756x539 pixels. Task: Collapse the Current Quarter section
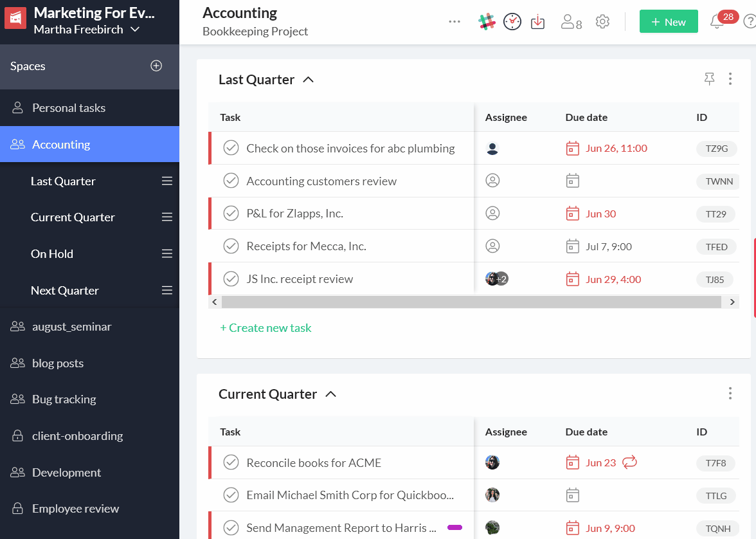tap(330, 394)
